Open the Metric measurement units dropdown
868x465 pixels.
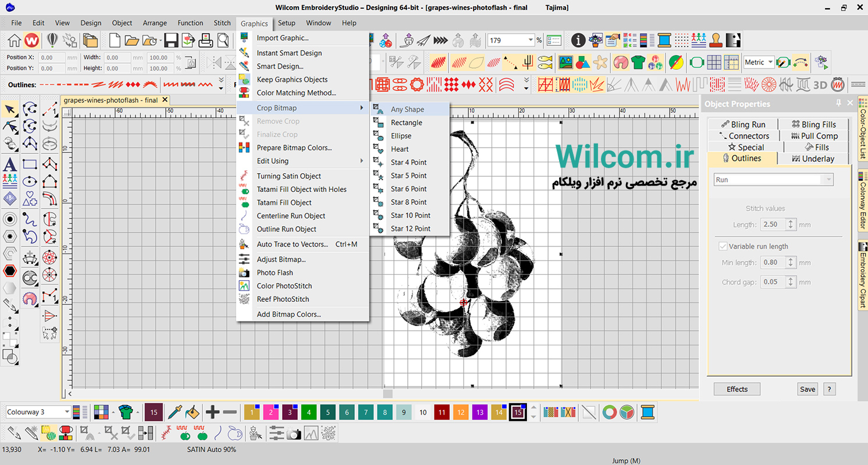click(x=770, y=62)
